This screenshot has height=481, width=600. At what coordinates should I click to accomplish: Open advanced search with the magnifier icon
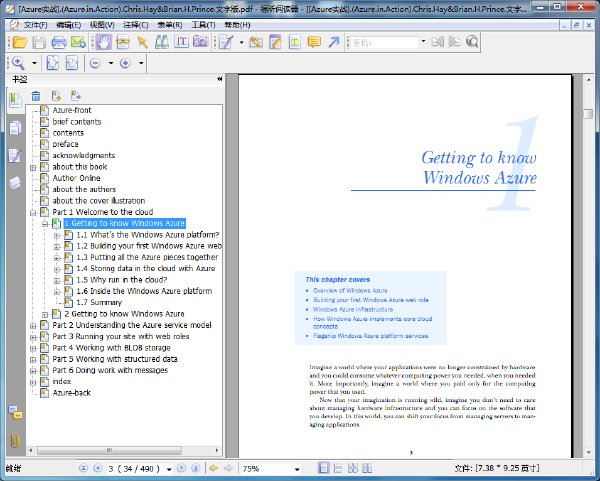472,42
